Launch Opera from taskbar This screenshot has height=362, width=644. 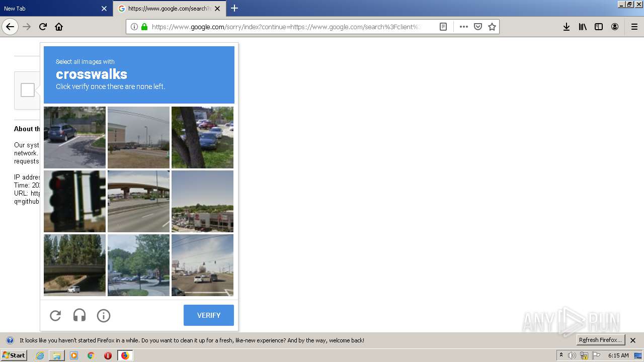pos(108,355)
